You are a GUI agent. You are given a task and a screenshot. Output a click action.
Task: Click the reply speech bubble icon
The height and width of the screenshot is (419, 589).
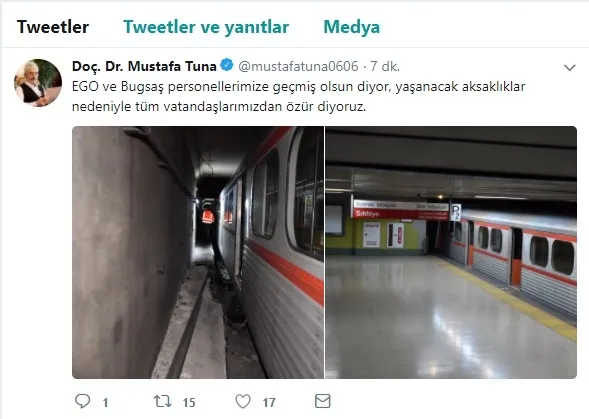[x=83, y=401]
